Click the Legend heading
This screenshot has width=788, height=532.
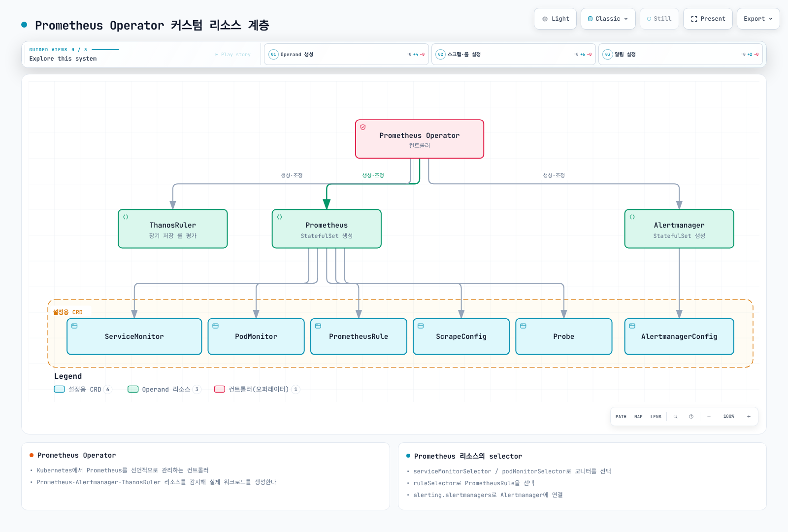68,376
